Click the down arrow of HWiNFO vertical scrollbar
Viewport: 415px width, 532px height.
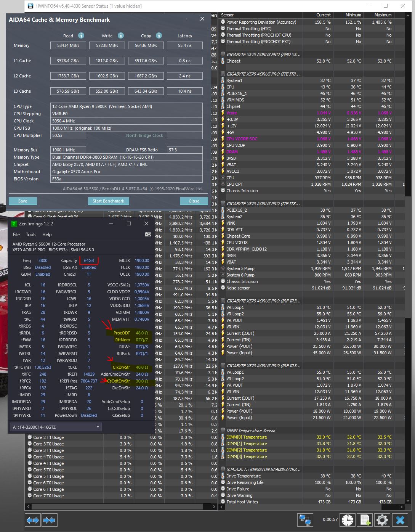point(408,501)
